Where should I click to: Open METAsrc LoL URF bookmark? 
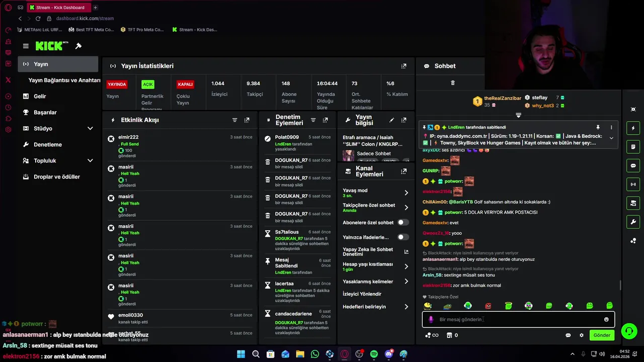click(40, 30)
